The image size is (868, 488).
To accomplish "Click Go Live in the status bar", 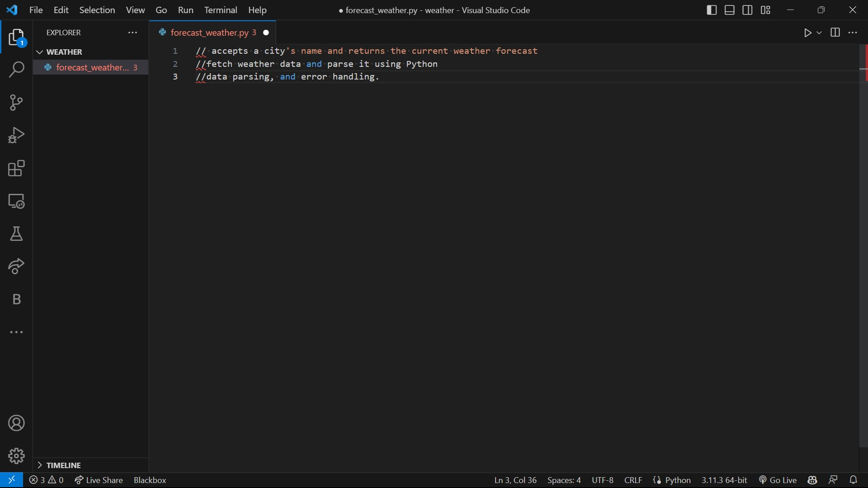I will tap(777, 480).
